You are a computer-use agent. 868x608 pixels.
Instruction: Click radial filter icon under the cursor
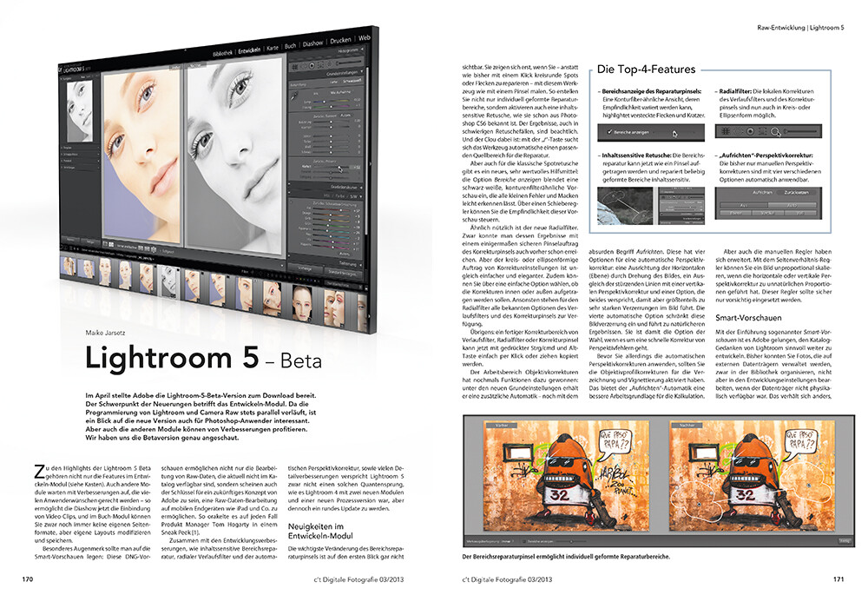point(774,131)
